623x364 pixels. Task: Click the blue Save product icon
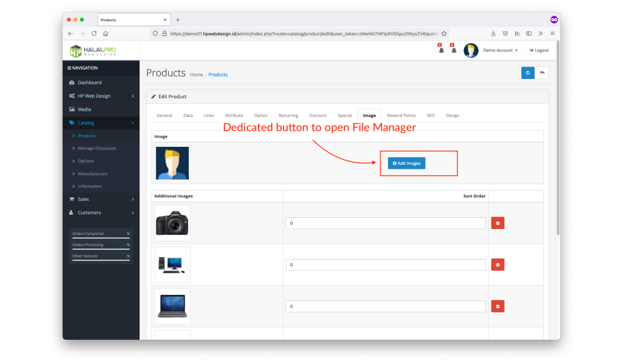pyautogui.click(x=528, y=73)
